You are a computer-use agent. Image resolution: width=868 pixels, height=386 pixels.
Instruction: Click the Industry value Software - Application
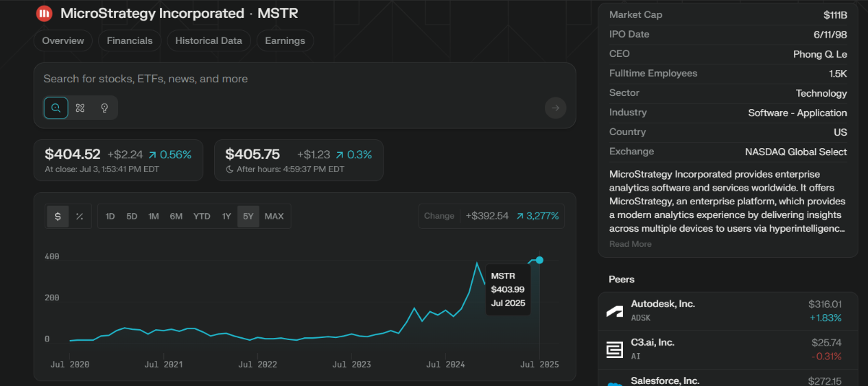797,112
